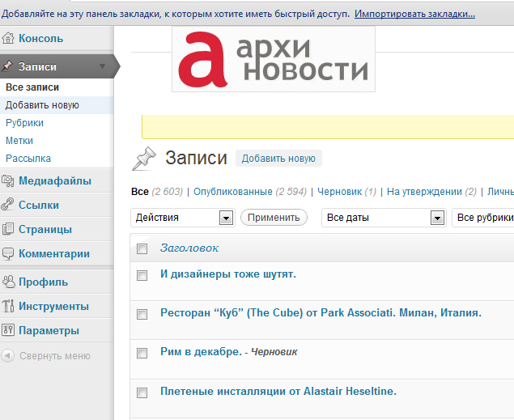
Task: Click the Консоль house icon
Action: 8,38
